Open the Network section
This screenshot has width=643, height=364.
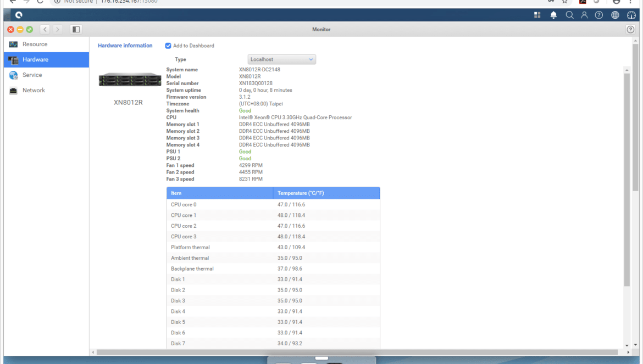(46, 91)
